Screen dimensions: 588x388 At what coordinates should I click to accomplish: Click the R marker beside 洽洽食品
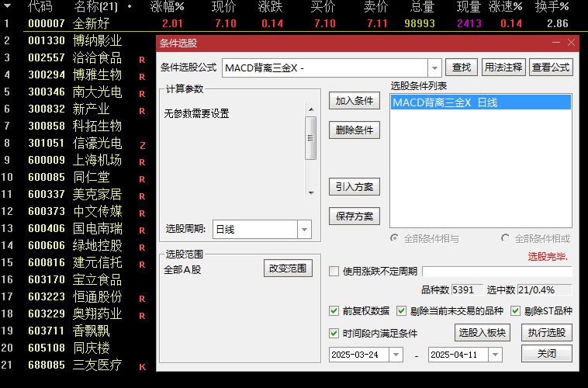[x=142, y=60]
